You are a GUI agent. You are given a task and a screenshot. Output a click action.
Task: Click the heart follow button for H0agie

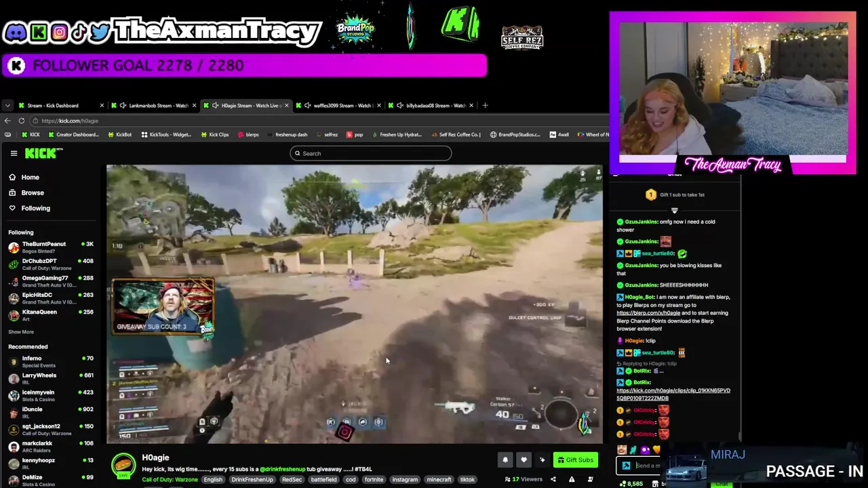[x=524, y=460]
